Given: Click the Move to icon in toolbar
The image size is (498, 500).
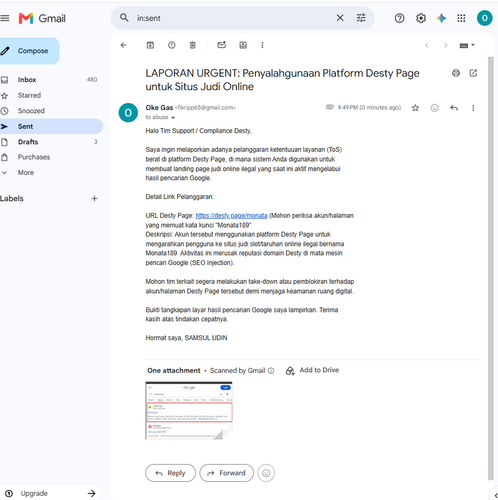Looking at the screenshot, I should [x=243, y=45].
